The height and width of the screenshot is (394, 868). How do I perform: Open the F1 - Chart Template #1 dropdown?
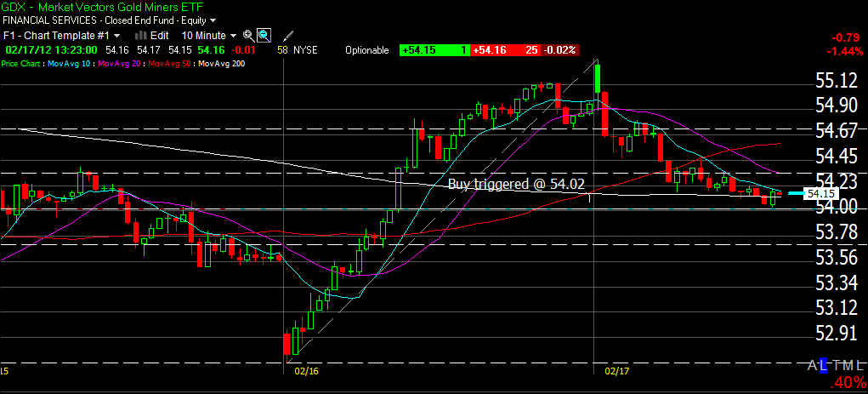coord(61,36)
